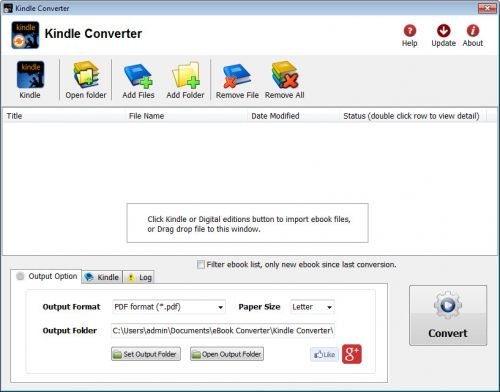Switch to the Output Option tab
The width and height of the screenshot is (500, 392).
(46, 276)
